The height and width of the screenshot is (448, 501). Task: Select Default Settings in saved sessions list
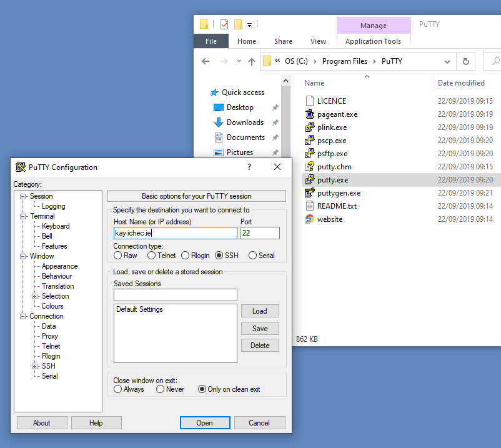[139, 309]
